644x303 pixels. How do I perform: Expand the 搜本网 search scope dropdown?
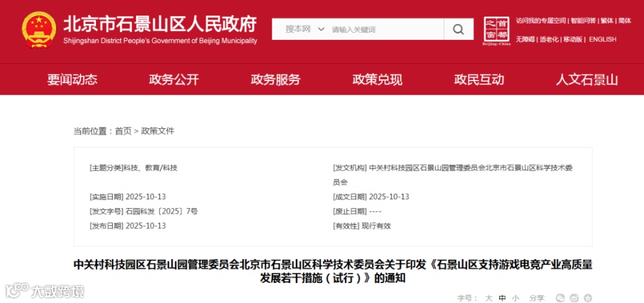click(305, 29)
